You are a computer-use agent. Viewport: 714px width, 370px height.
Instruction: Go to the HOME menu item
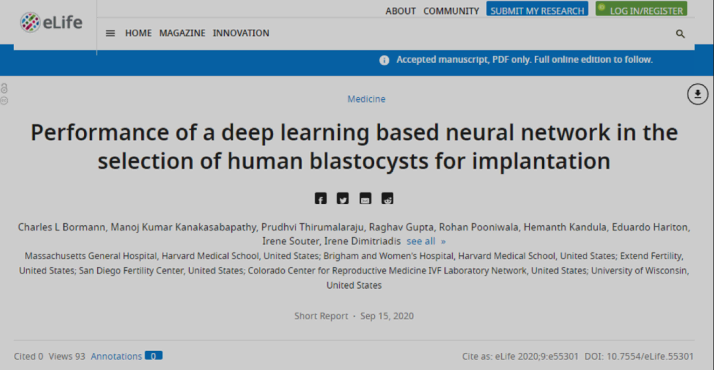click(138, 33)
